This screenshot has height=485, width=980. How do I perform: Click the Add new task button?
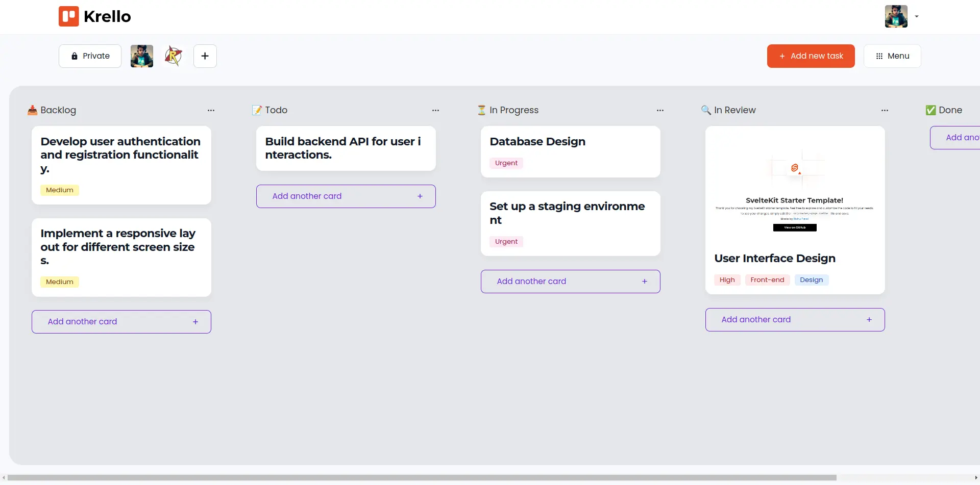pyautogui.click(x=811, y=56)
